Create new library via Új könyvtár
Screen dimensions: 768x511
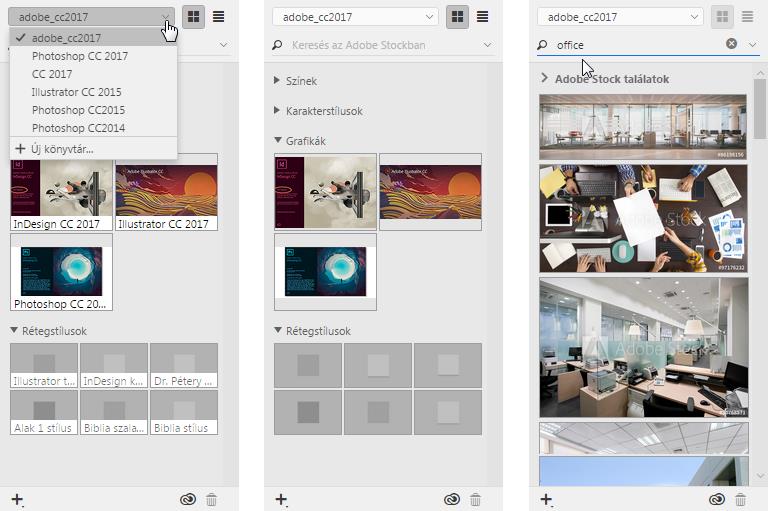pyautogui.click(x=93, y=149)
